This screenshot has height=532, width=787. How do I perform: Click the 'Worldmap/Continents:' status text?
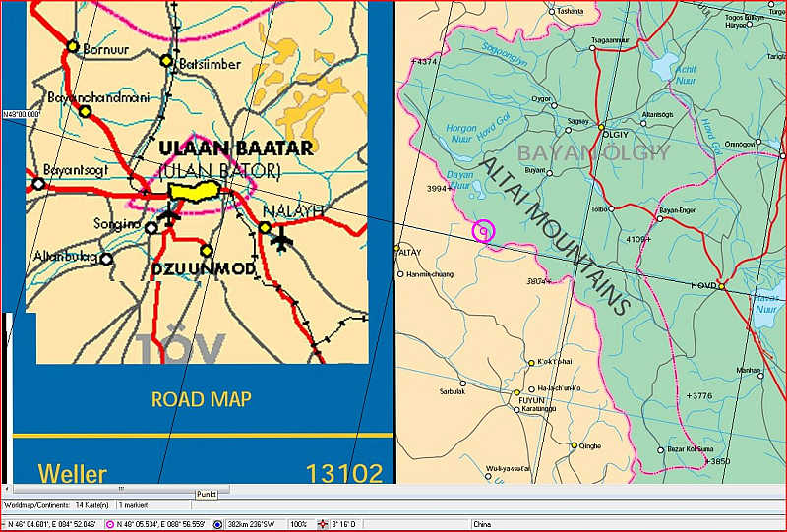(38, 505)
